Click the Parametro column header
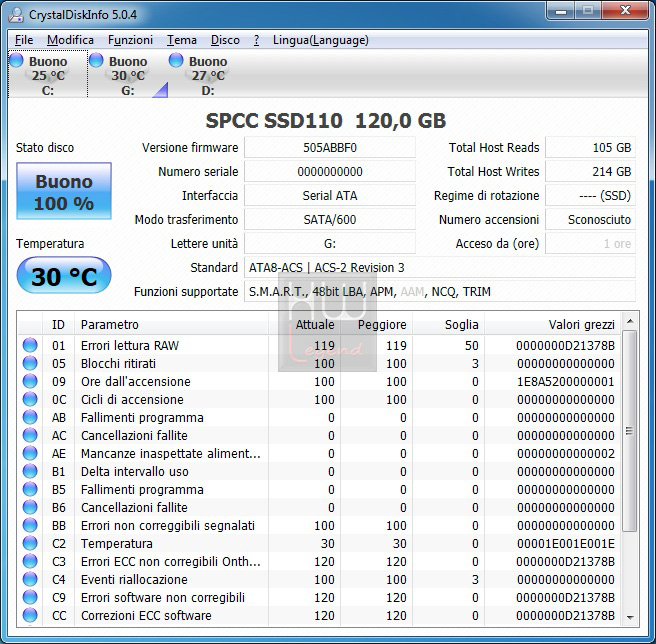 (x=171, y=325)
